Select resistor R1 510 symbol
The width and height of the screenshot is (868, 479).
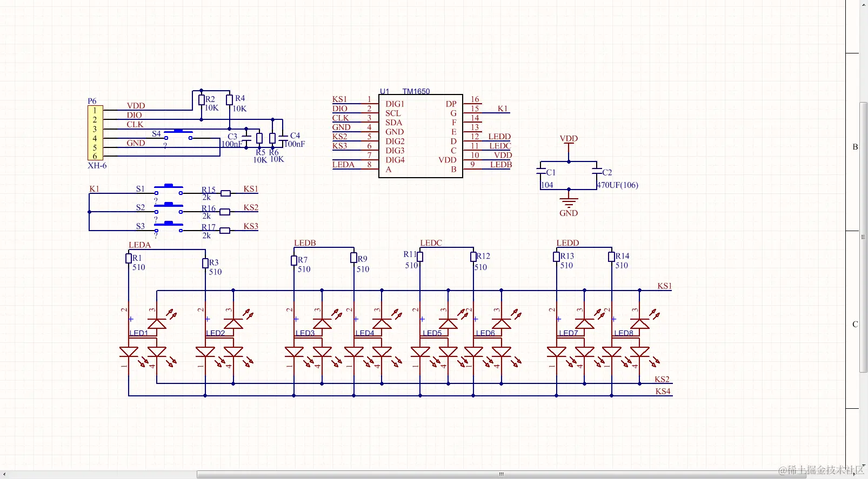(129, 259)
